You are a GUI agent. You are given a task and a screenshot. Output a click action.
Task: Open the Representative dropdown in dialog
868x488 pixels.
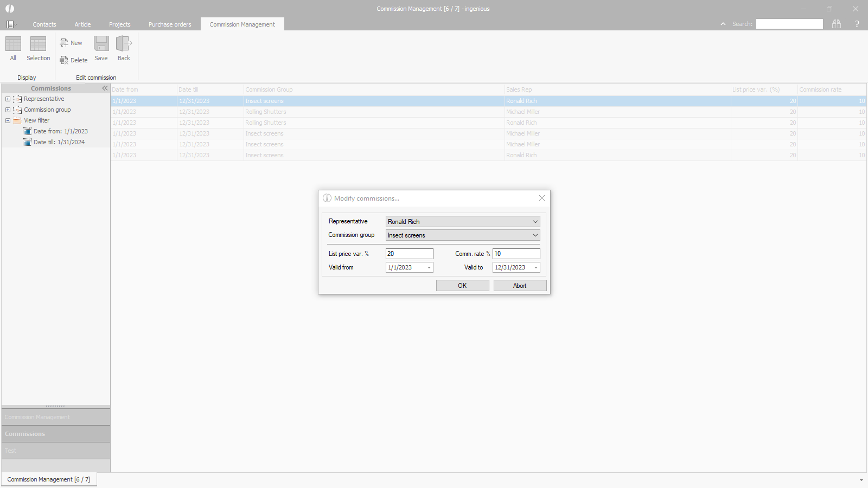[x=535, y=222]
